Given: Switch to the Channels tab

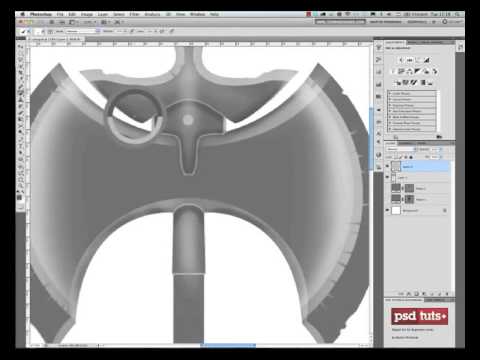Looking at the screenshot, I should point(406,143).
